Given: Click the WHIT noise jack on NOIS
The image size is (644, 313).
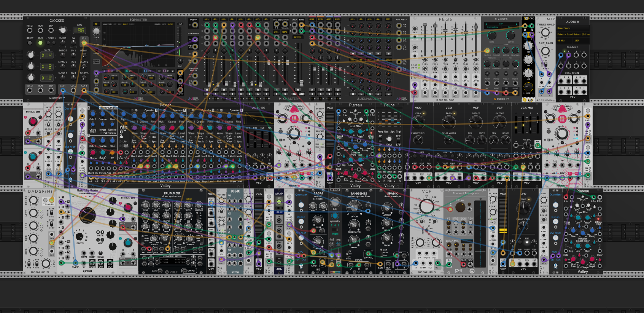Looking at the screenshot, I should (211, 203).
